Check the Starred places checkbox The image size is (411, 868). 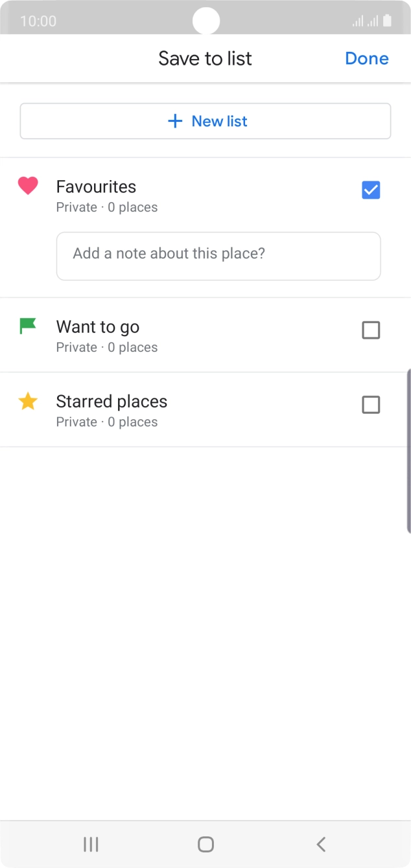pyautogui.click(x=371, y=405)
